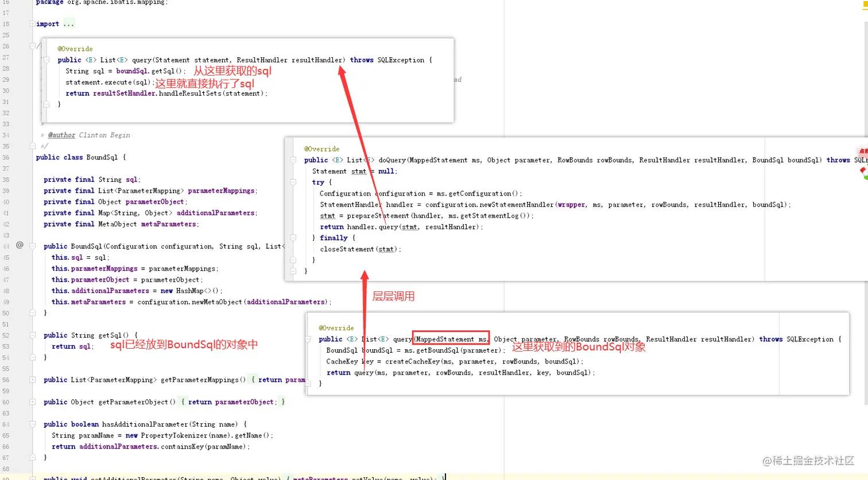Click 'PropertyTokenizer' on line 65
This screenshot has height=480, width=868.
[175, 435]
